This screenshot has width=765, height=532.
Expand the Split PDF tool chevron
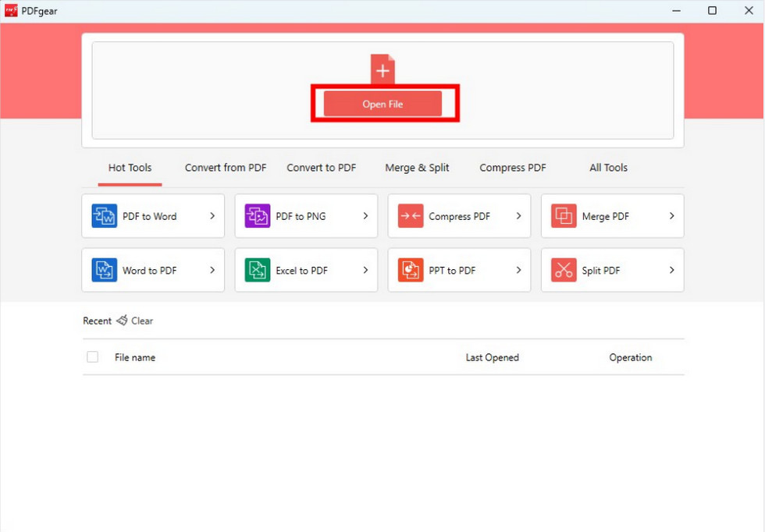[x=671, y=270]
